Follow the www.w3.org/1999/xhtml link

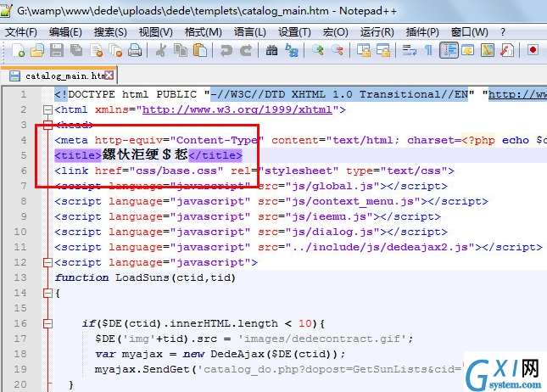(x=237, y=109)
